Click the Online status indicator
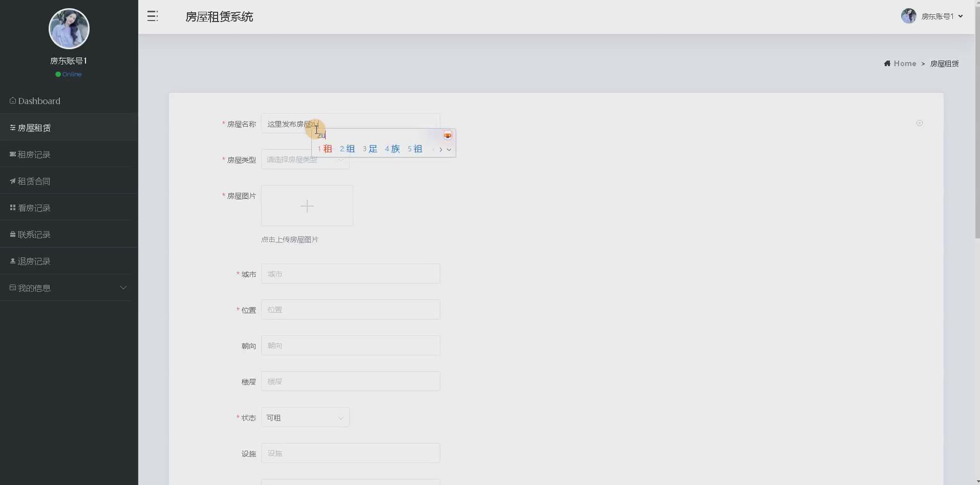Viewport: 980px width, 485px height. click(x=69, y=74)
